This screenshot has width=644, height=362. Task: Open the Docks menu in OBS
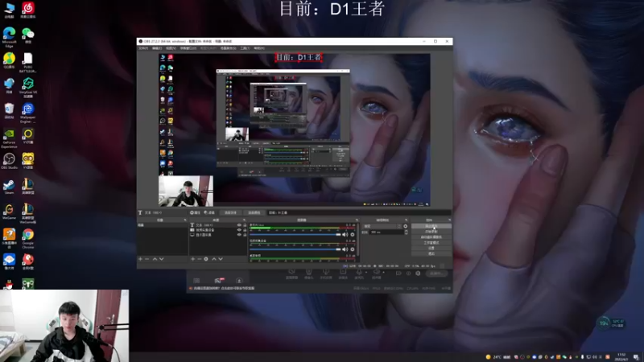188,48
